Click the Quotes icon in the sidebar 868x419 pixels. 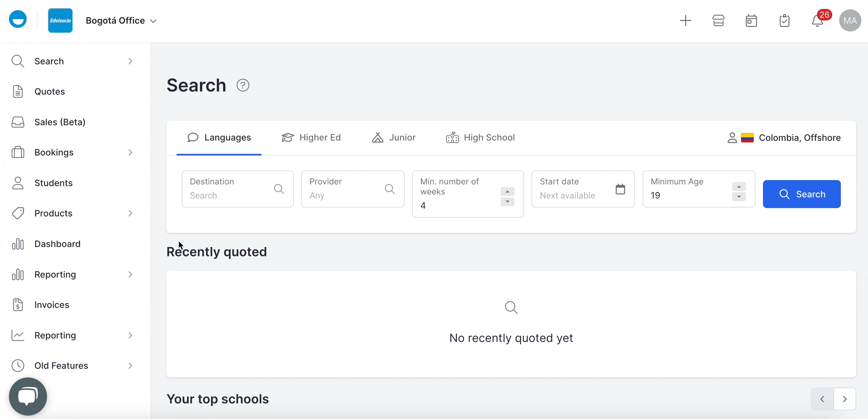click(x=18, y=91)
